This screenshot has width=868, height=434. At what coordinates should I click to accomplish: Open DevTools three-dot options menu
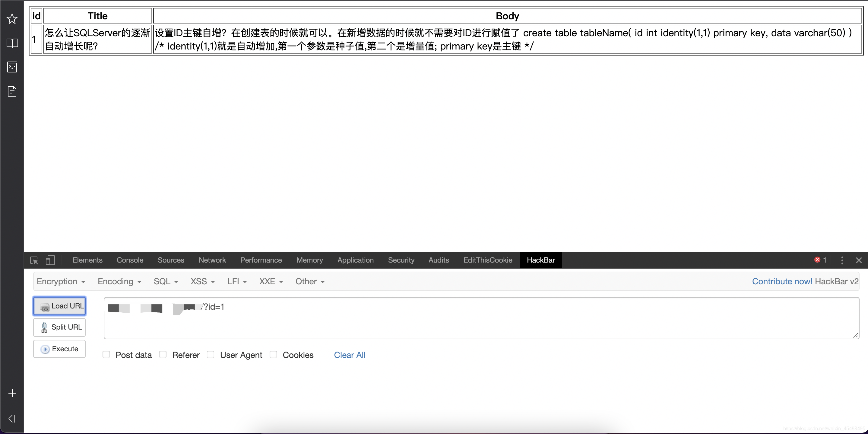click(842, 260)
